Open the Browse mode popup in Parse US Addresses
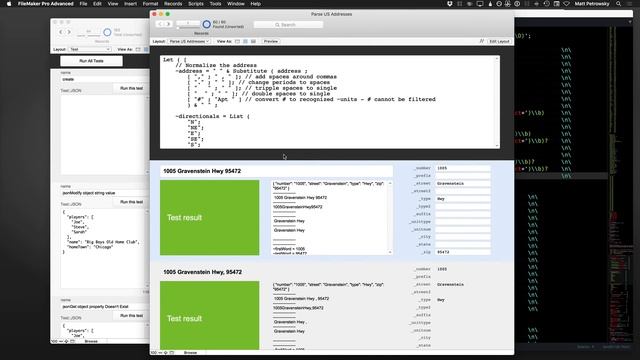Screen dimensions: 640x360 (x=190, y=352)
